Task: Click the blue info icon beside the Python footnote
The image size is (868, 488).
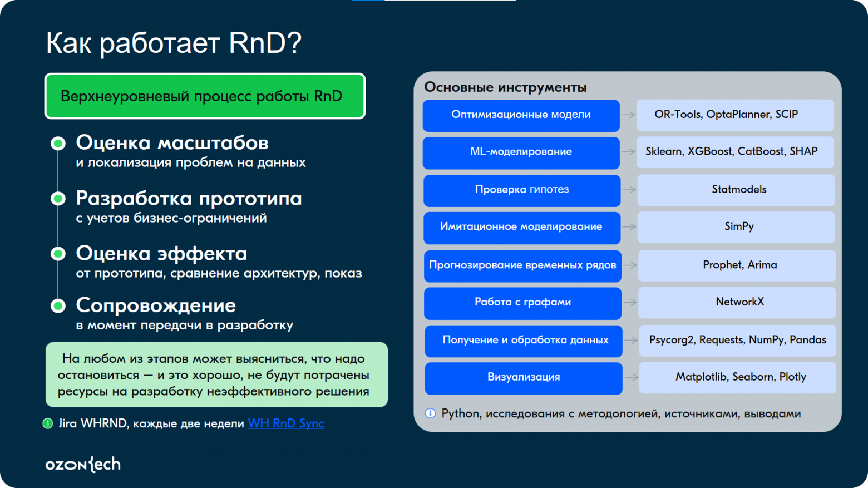Action: tap(430, 413)
